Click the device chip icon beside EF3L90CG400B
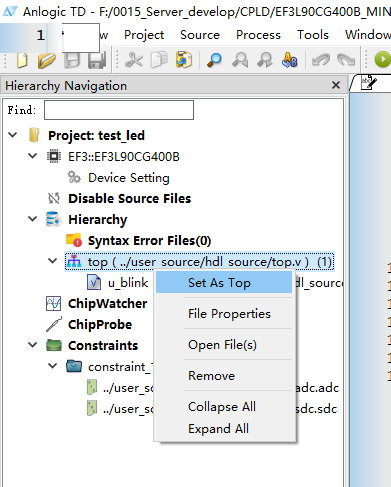Viewport: 391px width, 487px height. click(54, 156)
